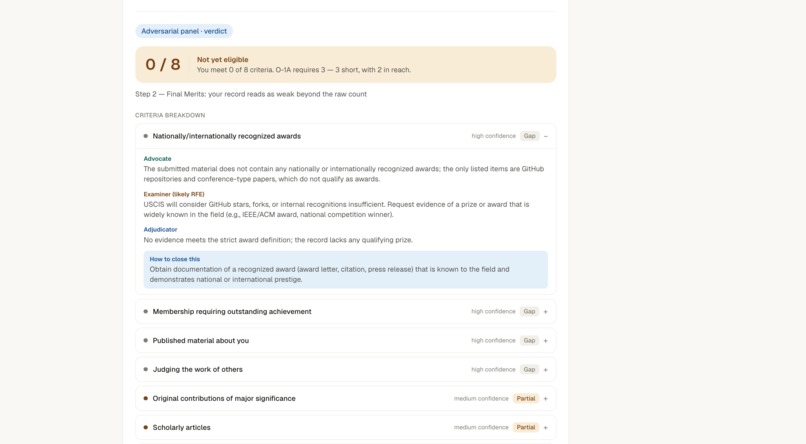Viewport: 806px width, 444px height.
Task: Expand Published material about you row
Action: tap(545, 341)
